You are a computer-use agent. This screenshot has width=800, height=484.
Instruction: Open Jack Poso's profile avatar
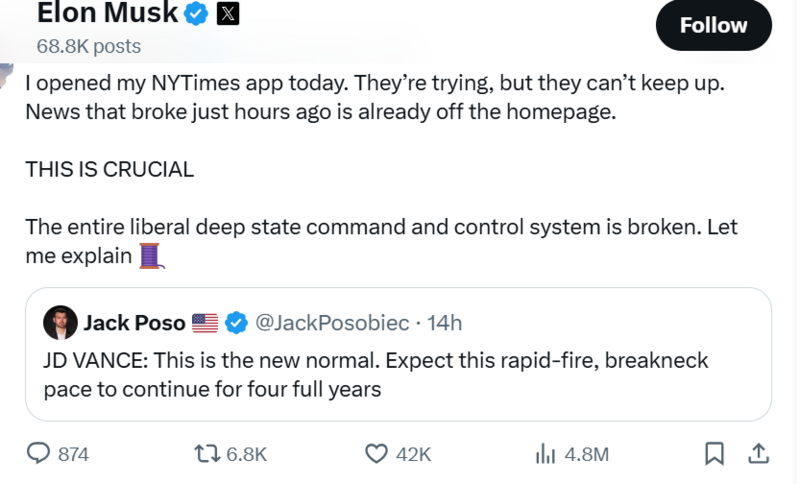tap(60, 322)
